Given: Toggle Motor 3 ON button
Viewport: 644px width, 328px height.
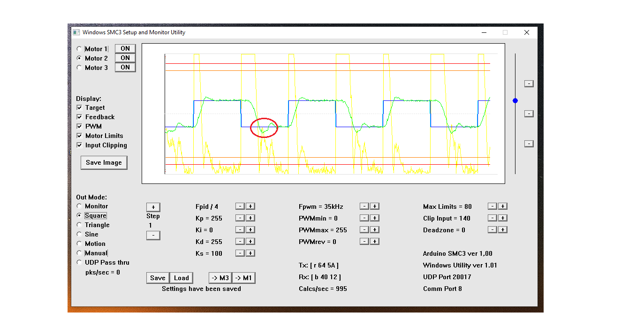Looking at the screenshot, I should (125, 68).
